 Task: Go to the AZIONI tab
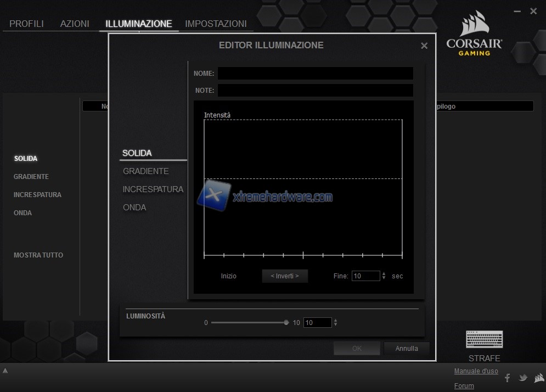(75, 24)
